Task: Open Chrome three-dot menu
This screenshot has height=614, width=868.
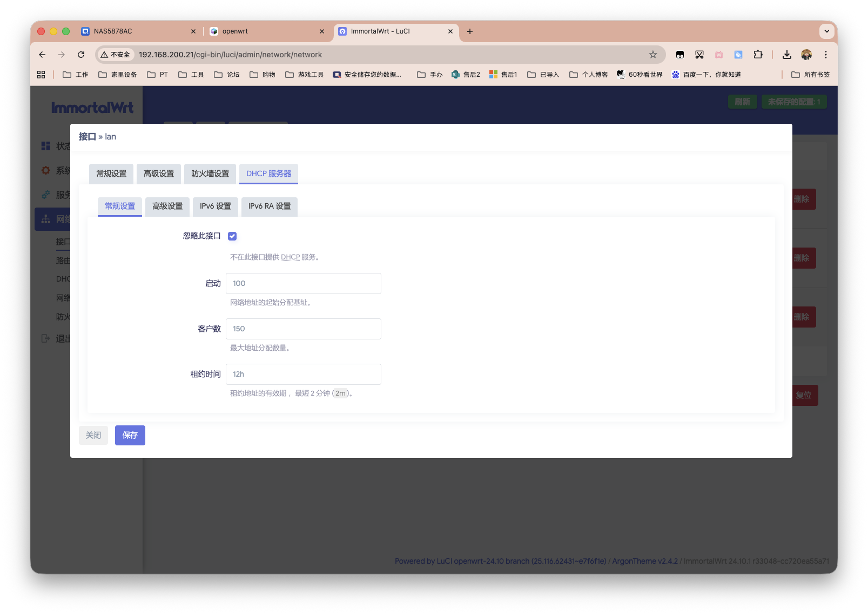Action: [825, 55]
